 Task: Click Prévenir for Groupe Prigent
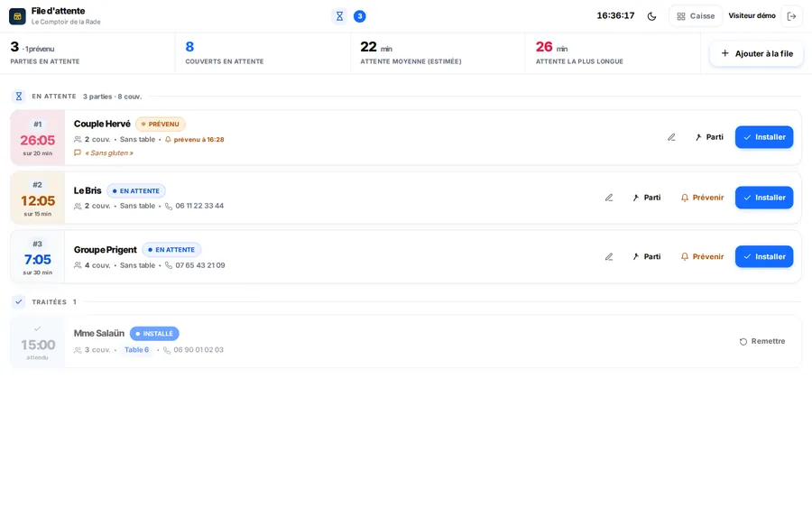pos(702,256)
